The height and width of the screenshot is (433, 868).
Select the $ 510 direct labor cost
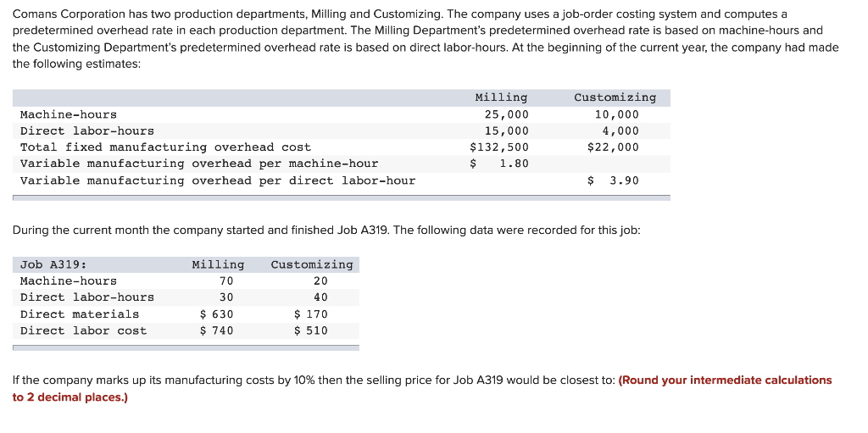coord(310,330)
